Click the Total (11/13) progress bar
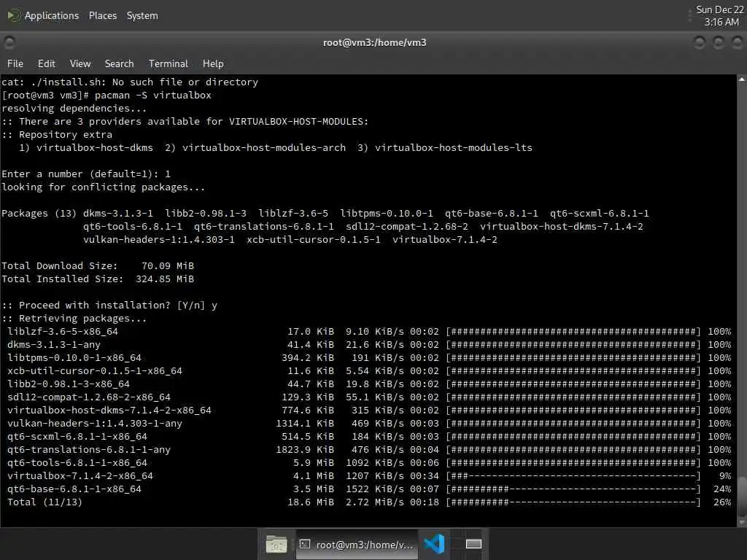747x560 pixels. click(x=573, y=502)
